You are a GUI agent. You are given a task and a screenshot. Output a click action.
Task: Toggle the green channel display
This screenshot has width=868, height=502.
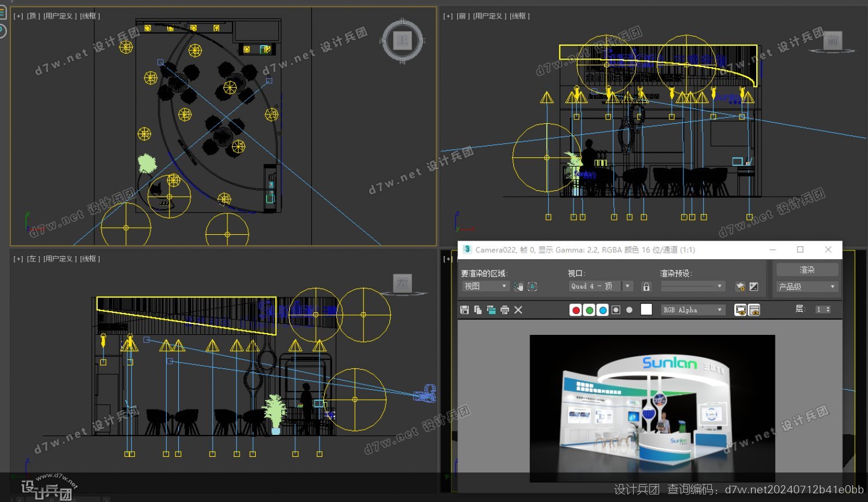589,310
